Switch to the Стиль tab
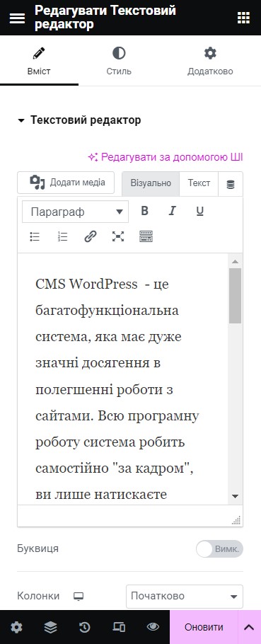This screenshot has width=261, height=644. 119,61
